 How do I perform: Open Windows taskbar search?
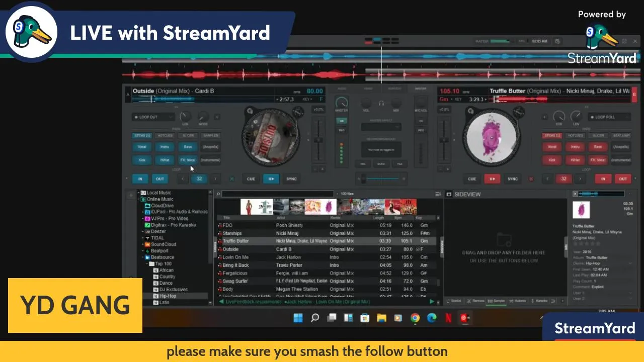[x=315, y=318]
